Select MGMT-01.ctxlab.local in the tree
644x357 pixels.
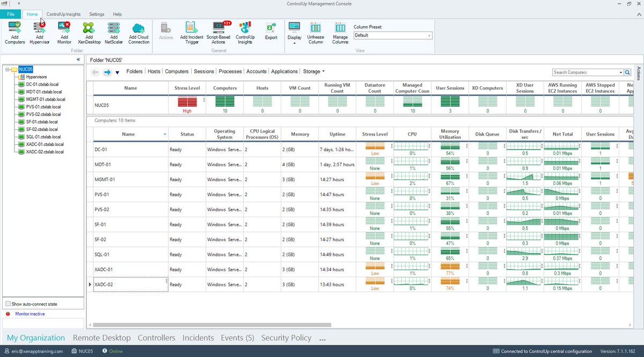coord(46,99)
